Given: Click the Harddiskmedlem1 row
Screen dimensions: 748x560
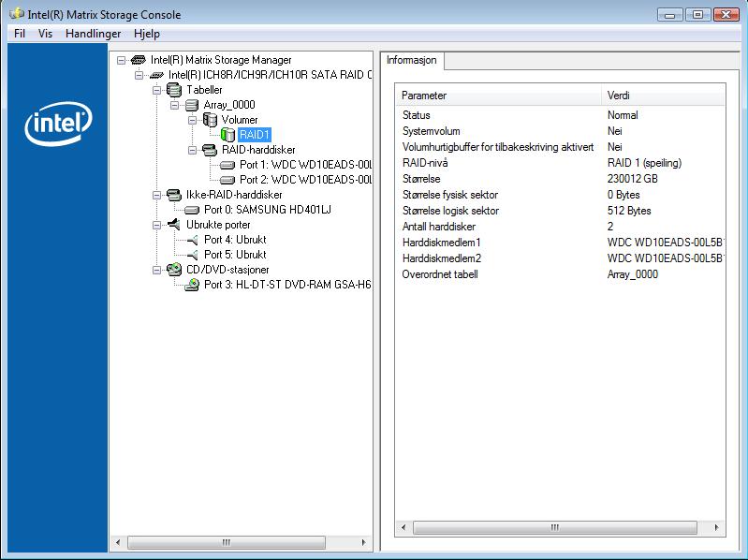Looking at the screenshot, I should click(561, 243).
